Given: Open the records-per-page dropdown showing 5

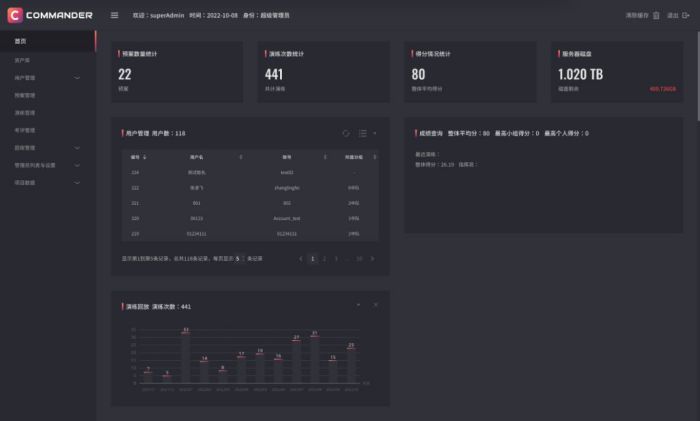Looking at the screenshot, I should pos(239,258).
